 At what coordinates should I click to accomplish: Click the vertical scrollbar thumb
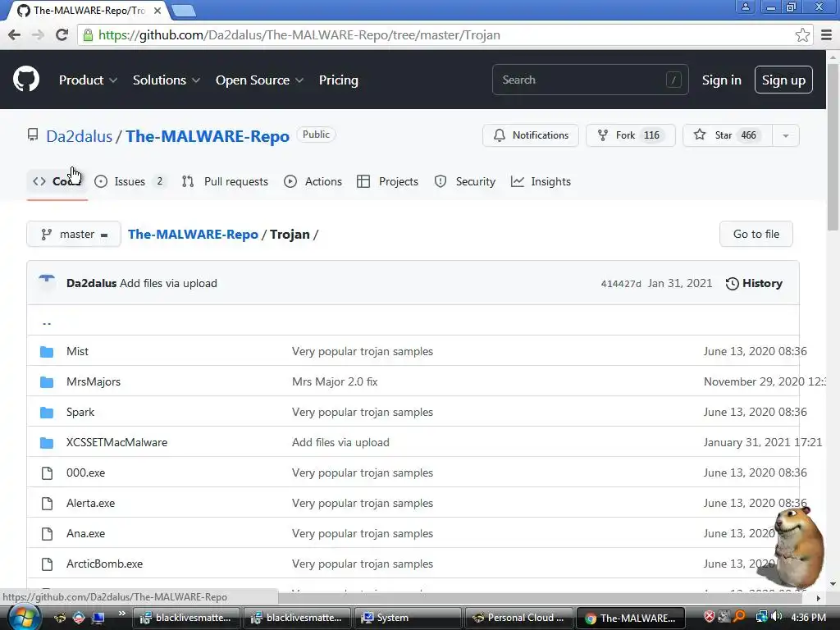coord(833,148)
